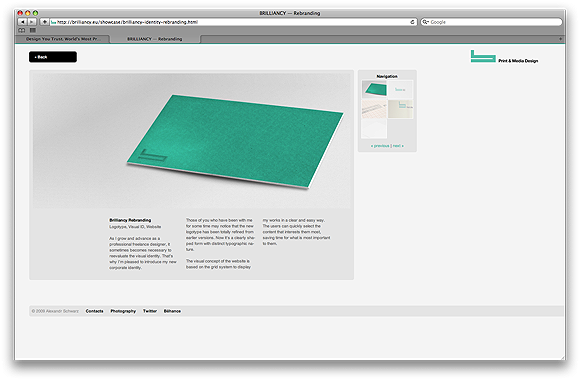
Task: Open the Contacts footer link
Action: click(x=94, y=311)
